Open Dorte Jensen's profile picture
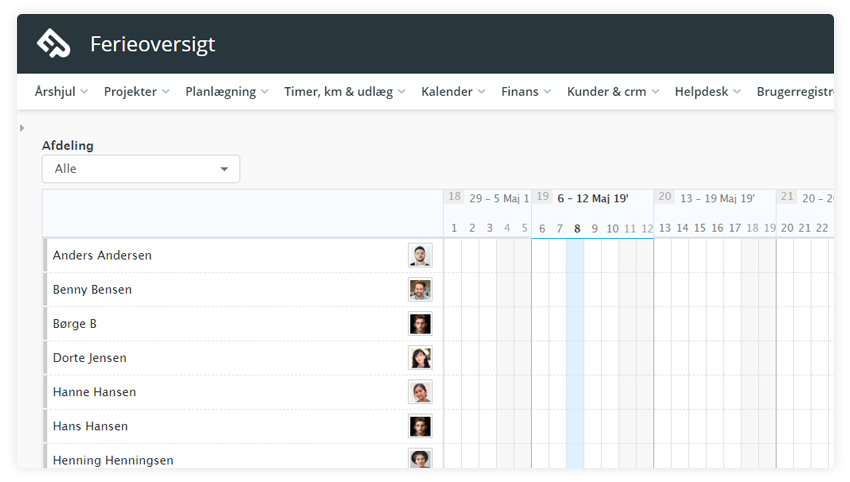Image resolution: width=850 pixels, height=482 pixels. click(x=420, y=358)
